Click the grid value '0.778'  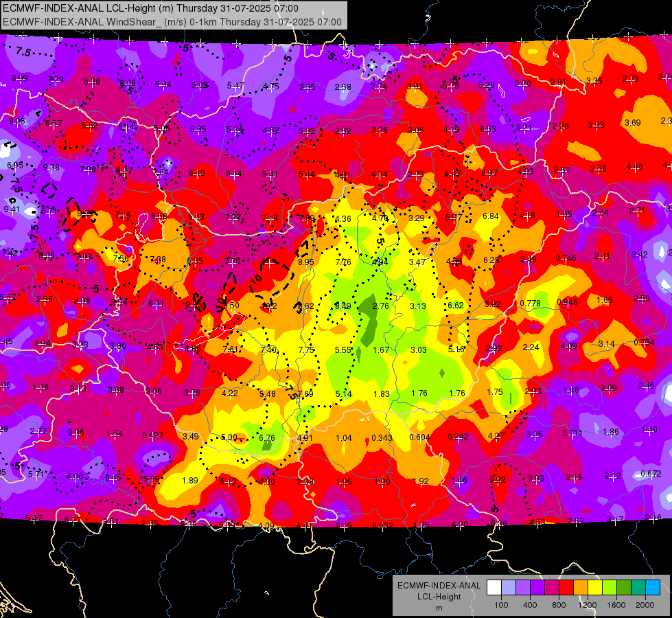(530, 304)
